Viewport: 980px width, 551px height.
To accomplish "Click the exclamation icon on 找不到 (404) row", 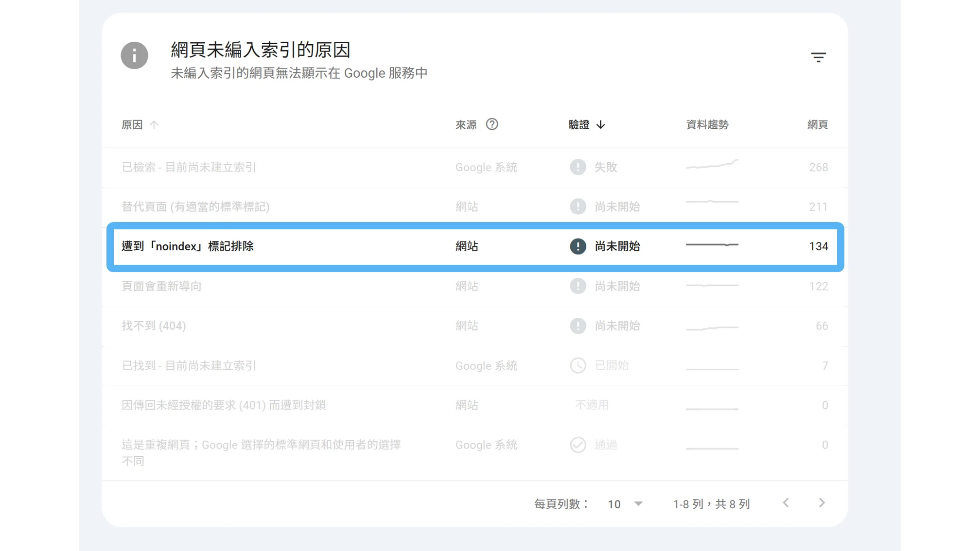I will (578, 326).
